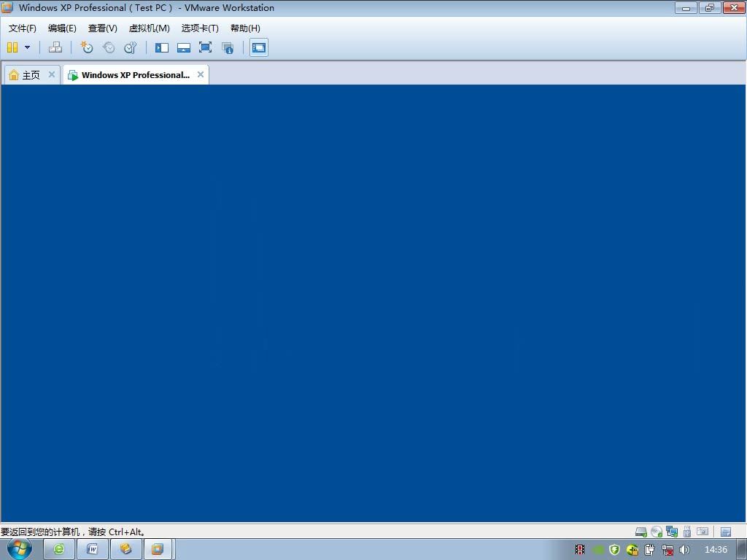Viewport: 747px width, 560px height.
Task: Open the 查看(V) menu
Action: (102, 28)
